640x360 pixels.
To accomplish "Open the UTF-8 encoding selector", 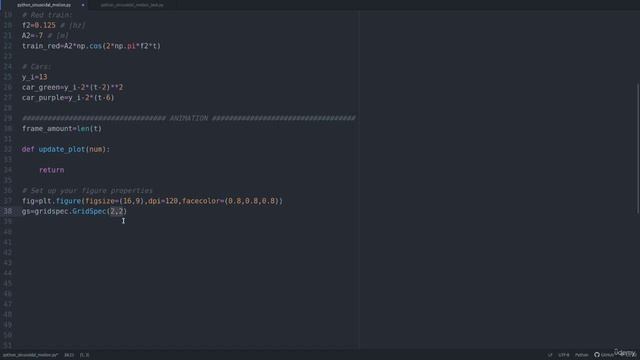I will 564,355.
